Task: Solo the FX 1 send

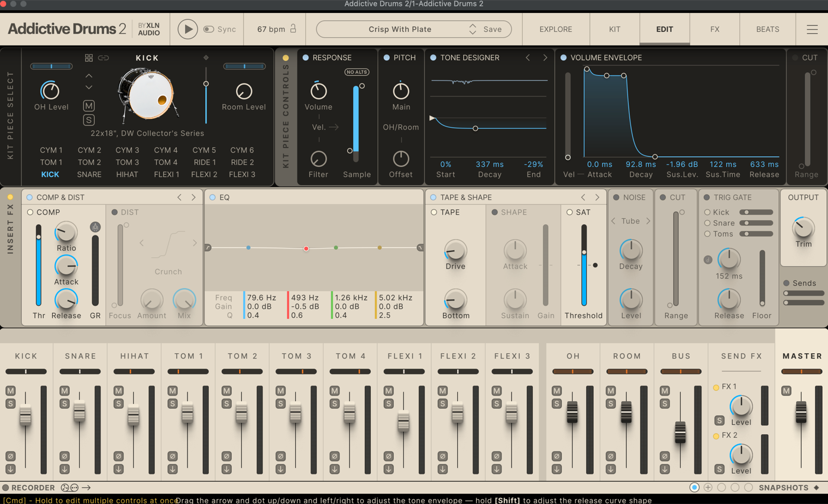Action: pos(719,421)
